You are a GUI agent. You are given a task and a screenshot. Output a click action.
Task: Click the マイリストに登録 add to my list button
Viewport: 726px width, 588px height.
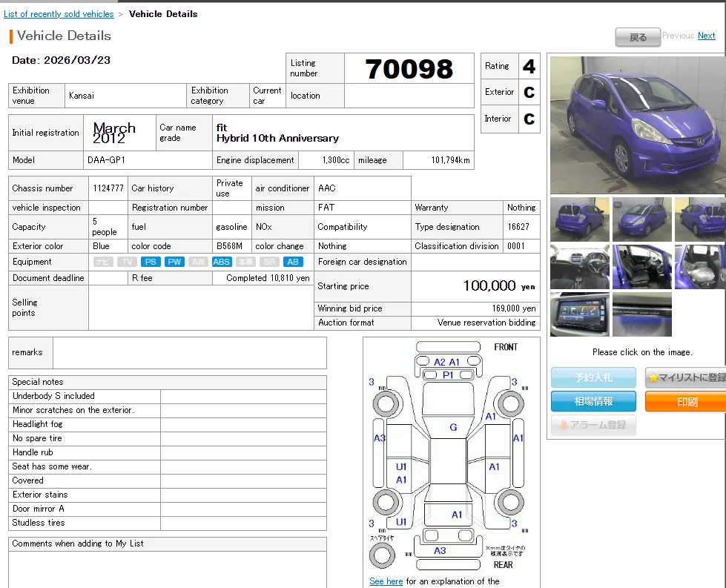coord(686,377)
